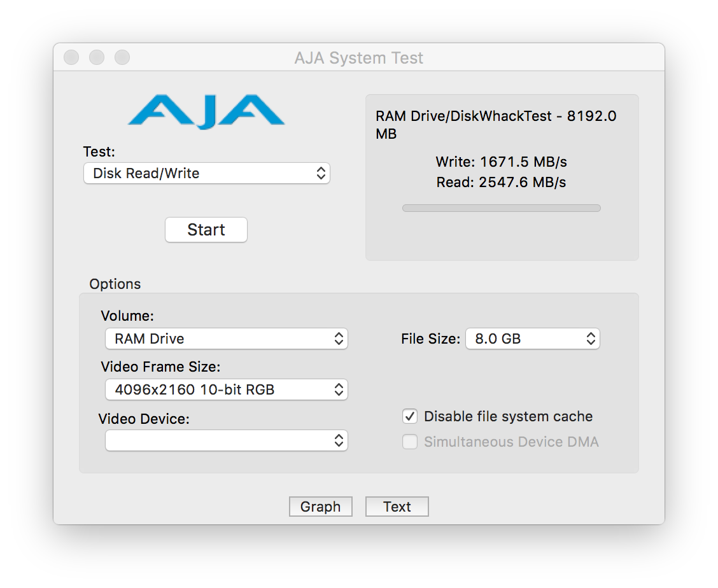This screenshot has width=718, height=588.
Task: Minimize the AJA System Test window
Action: coord(97,58)
